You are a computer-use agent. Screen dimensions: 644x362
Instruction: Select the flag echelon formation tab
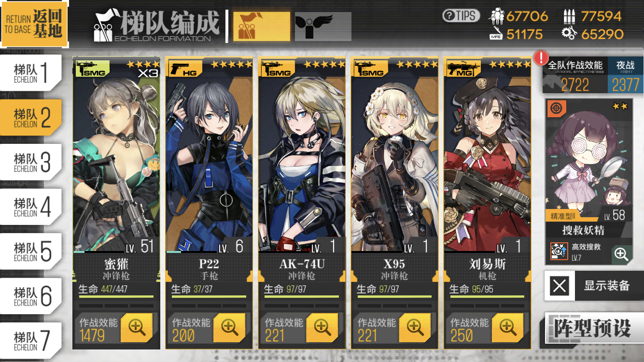pos(262,27)
